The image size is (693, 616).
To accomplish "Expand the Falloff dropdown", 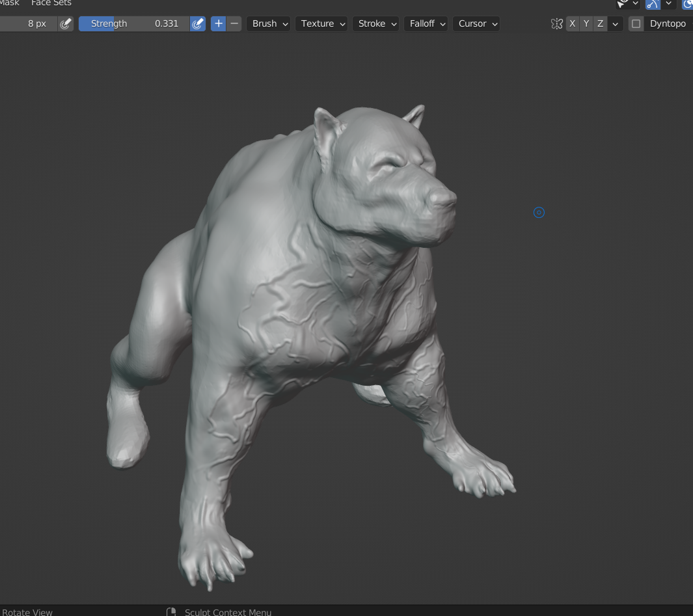I will pos(428,24).
